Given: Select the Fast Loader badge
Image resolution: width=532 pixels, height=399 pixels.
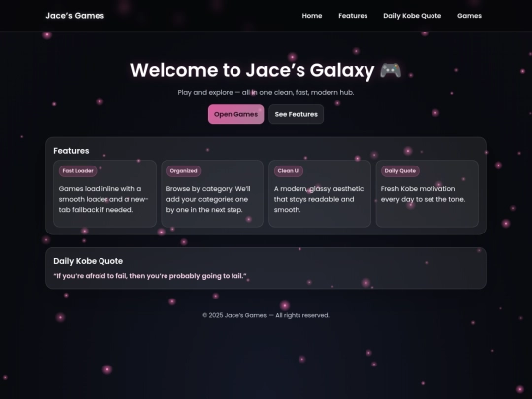Looking at the screenshot, I should point(78,171).
